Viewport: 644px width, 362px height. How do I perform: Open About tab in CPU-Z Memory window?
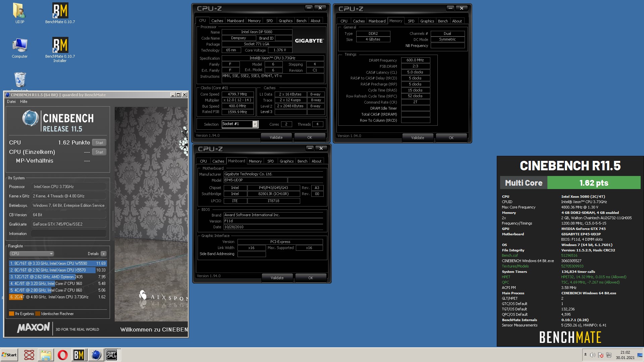(457, 21)
